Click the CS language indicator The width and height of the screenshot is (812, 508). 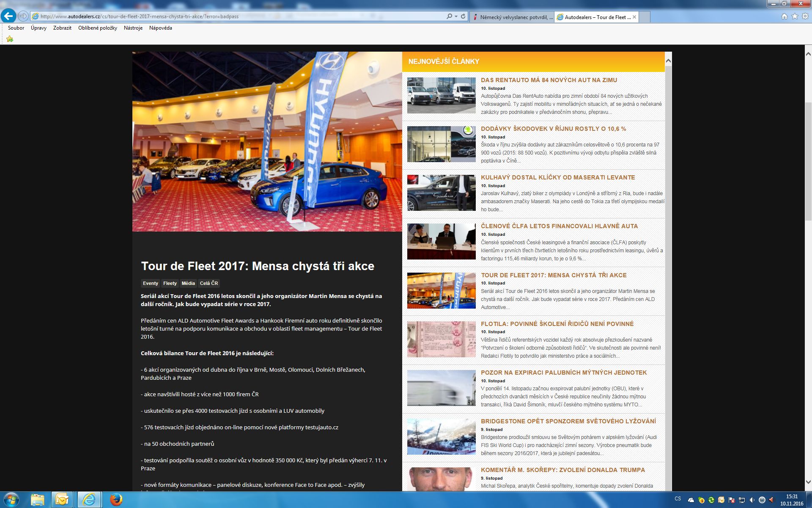[x=678, y=499]
